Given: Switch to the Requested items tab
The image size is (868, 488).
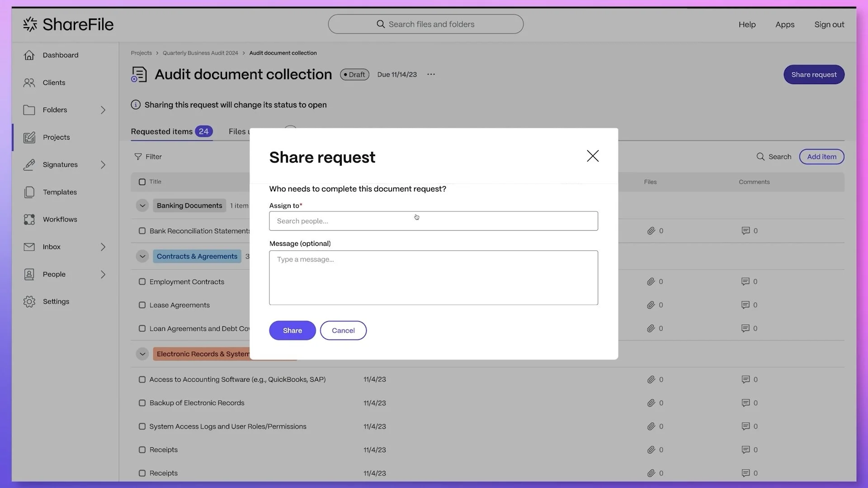Looking at the screenshot, I should (x=171, y=131).
